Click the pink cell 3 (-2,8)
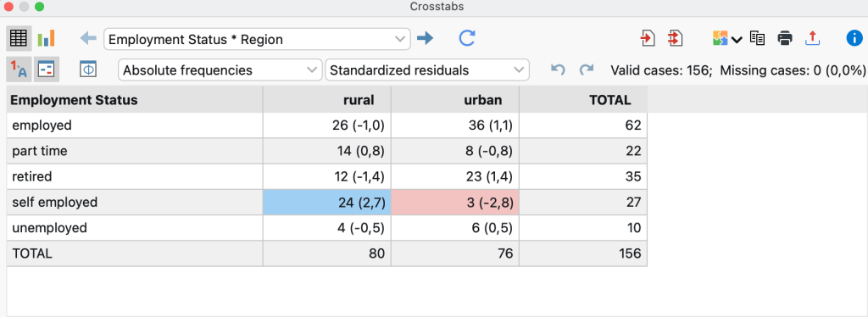The height and width of the screenshot is (317, 868). pos(455,202)
